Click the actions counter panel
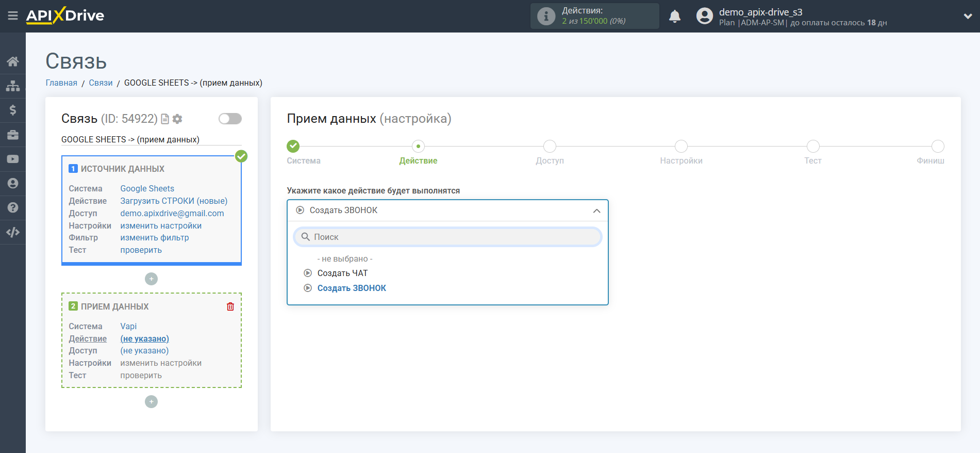Viewport: 980px width, 453px height. [x=594, y=16]
